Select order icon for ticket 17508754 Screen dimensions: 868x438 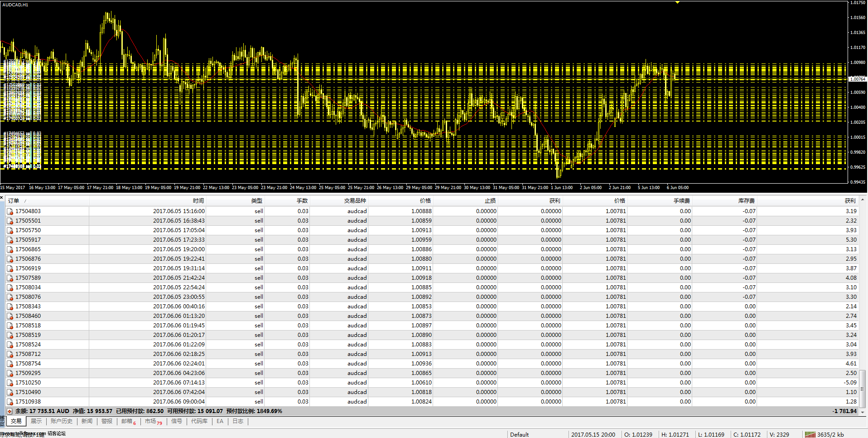click(10, 364)
